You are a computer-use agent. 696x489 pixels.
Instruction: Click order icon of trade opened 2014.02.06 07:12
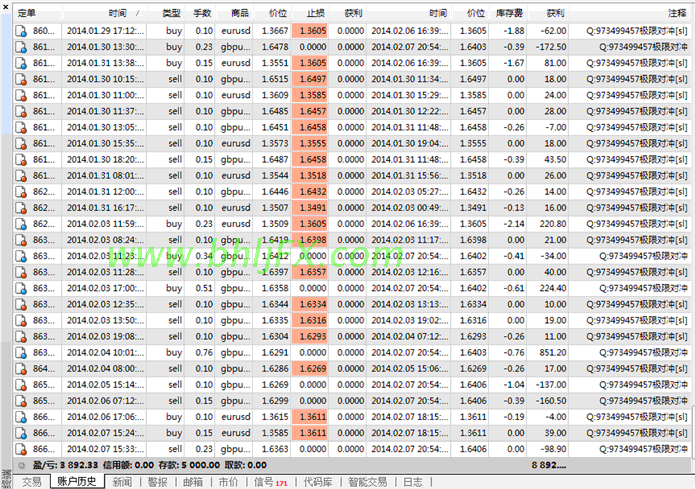(21, 401)
